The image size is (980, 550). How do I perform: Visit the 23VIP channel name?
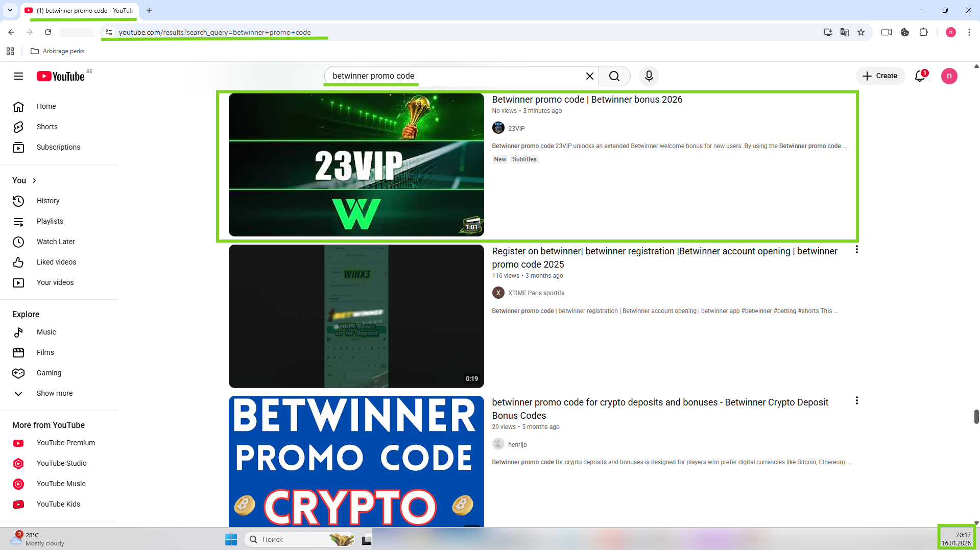point(516,129)
